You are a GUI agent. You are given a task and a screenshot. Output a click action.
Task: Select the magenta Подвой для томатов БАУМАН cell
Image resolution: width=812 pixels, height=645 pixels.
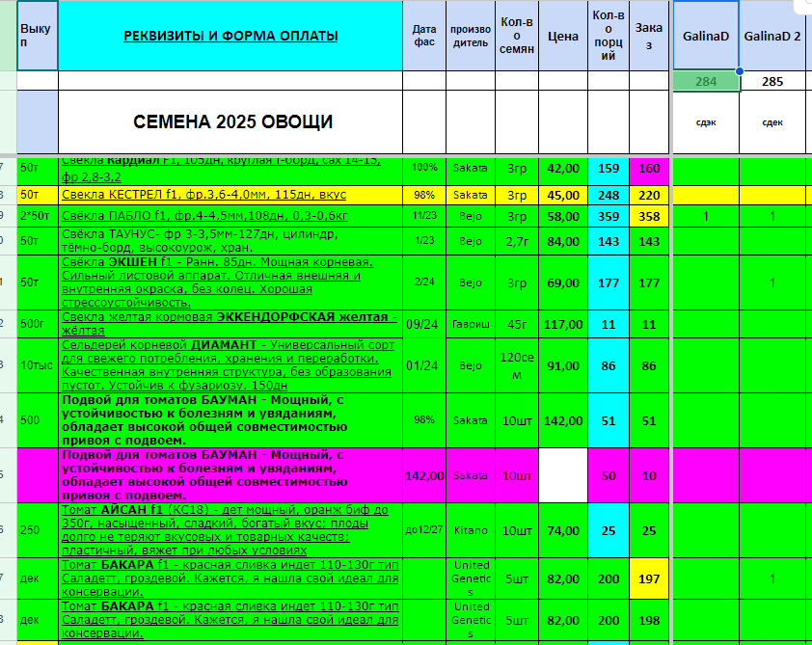tap(230, 475)
